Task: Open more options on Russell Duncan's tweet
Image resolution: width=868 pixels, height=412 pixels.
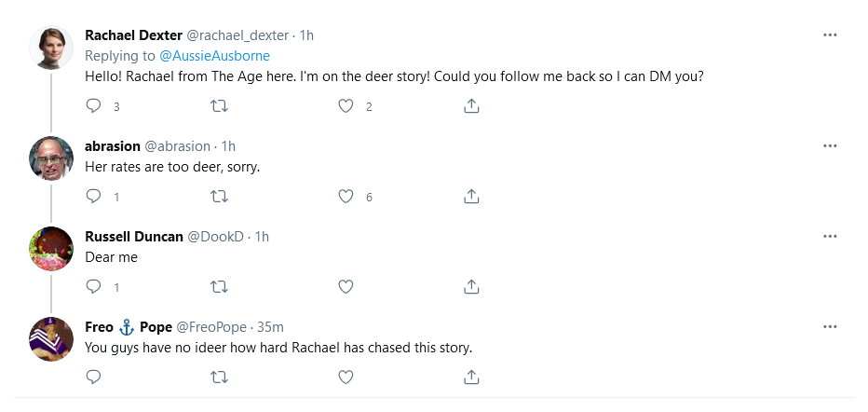Action: point(830,236)
